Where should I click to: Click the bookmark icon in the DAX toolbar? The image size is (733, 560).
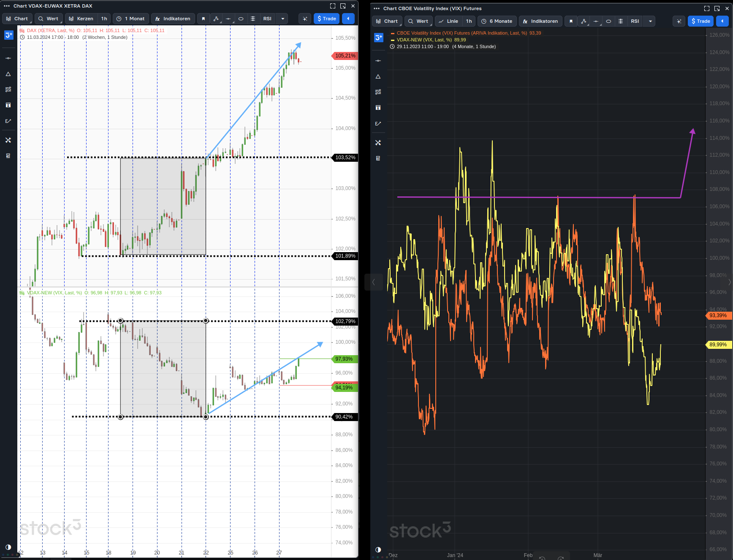point(204,19)
